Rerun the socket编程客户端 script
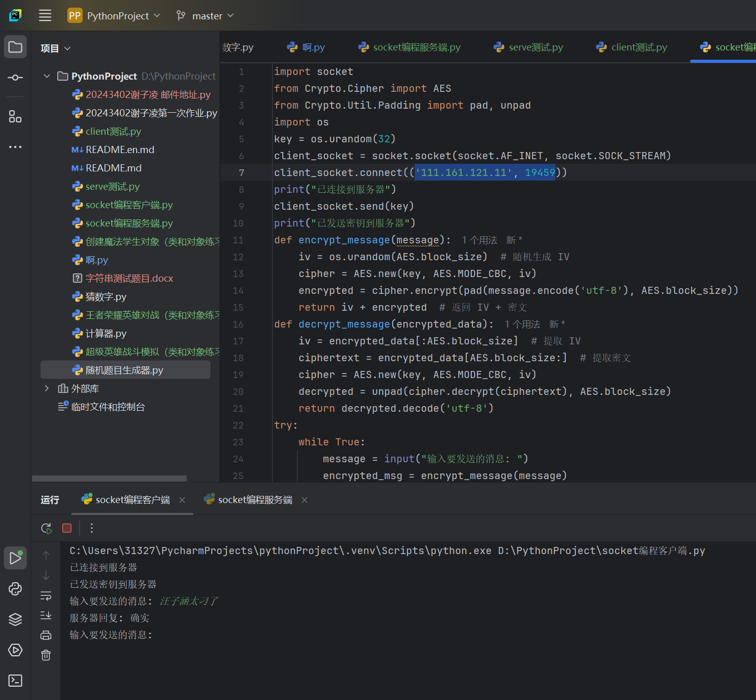The image size is (756, 700). coord(46,528)
